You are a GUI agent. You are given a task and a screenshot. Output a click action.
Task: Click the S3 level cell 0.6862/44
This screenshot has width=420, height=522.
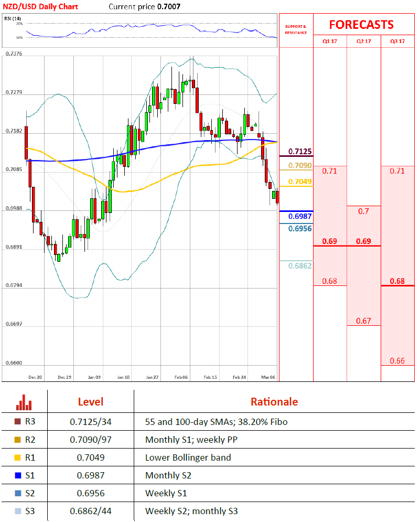pyautogui.click(x=91, y=511)
